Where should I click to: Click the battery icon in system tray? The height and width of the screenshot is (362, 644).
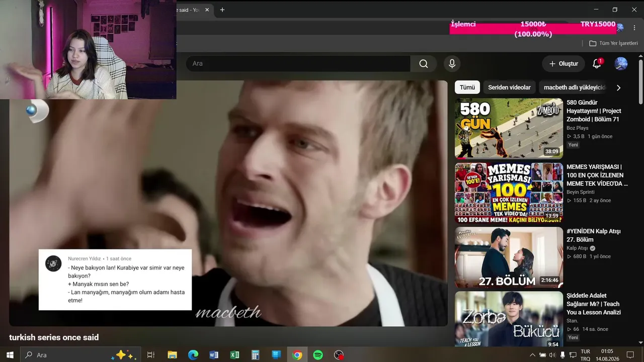coord(542,355)
